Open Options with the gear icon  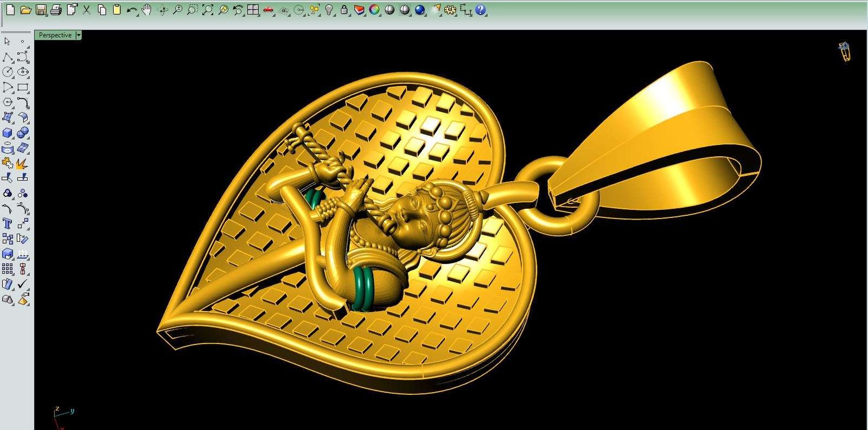point(450,10)
